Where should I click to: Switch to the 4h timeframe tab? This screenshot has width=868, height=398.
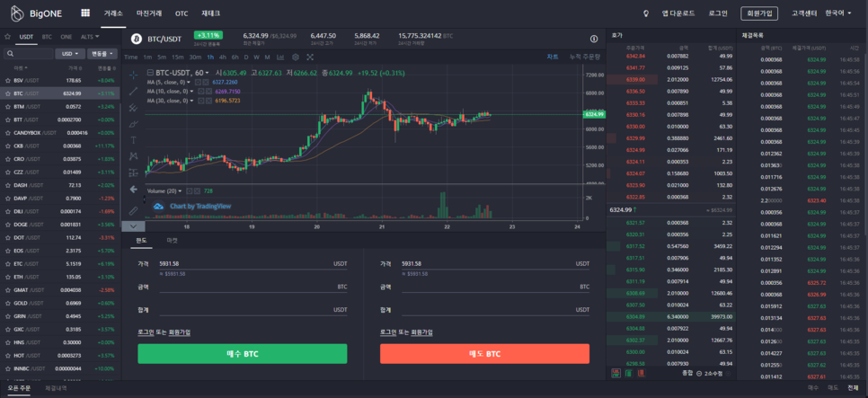(x=223, y=57)
